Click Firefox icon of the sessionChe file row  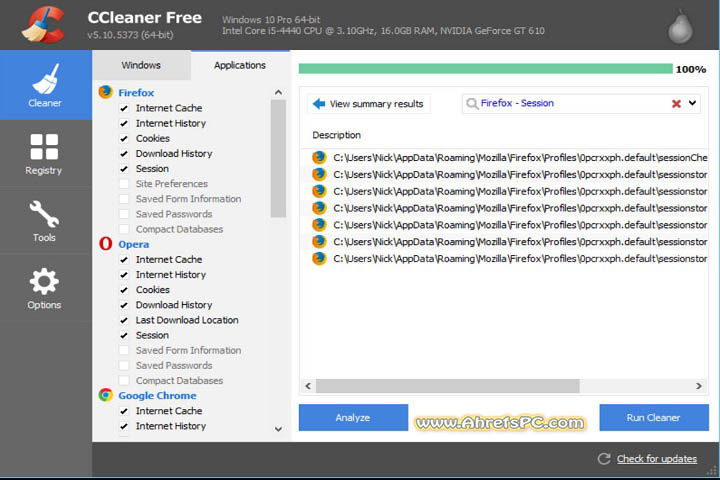tap(319, 158)
